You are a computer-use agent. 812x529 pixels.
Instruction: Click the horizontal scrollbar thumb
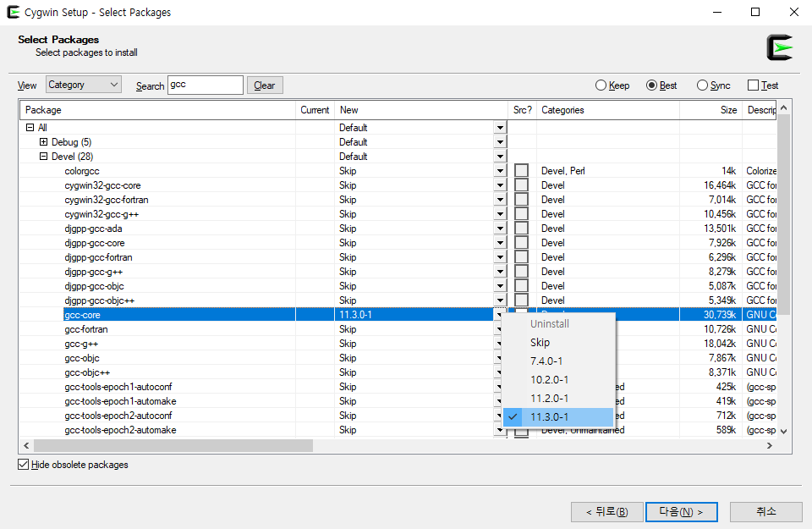click(173, 445)
